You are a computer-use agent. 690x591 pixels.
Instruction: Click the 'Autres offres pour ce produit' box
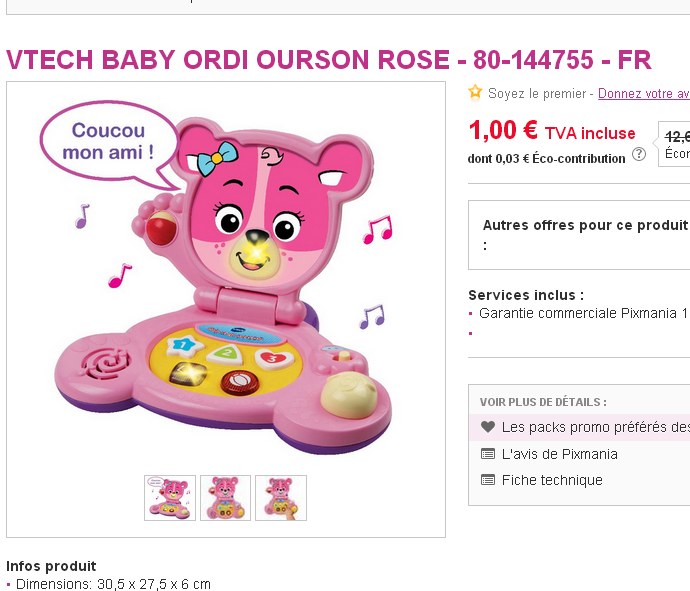[579, 234]
